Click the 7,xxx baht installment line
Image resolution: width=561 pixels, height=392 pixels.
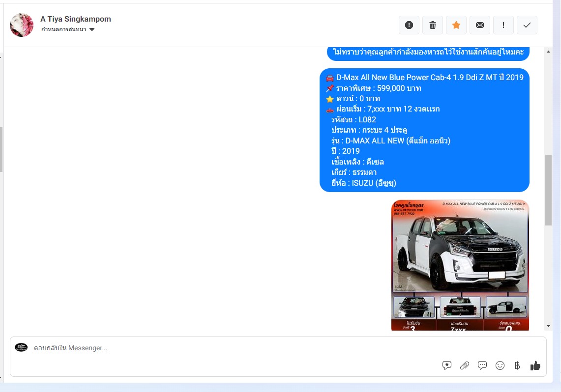point(383,109)
